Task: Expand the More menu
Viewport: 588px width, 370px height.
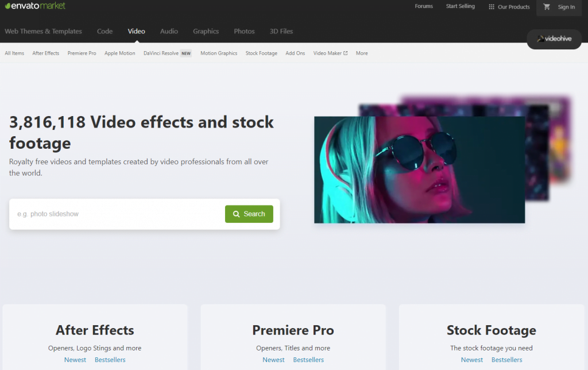Action: point(362,53)
